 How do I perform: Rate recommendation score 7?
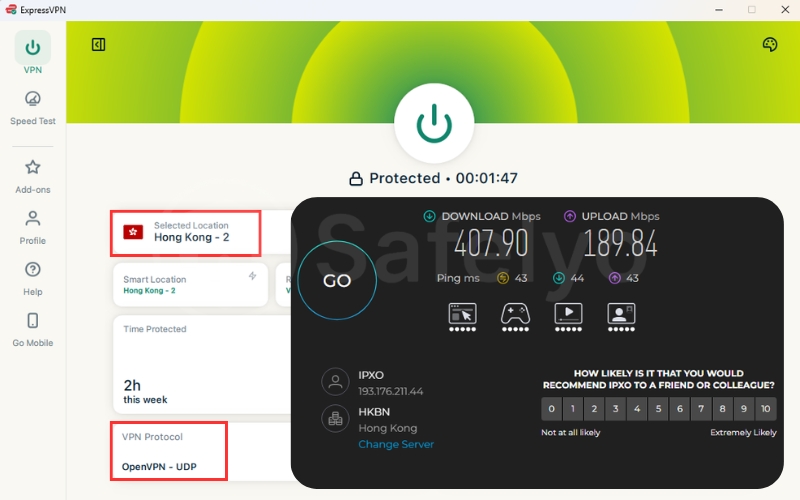click(702, 409)
